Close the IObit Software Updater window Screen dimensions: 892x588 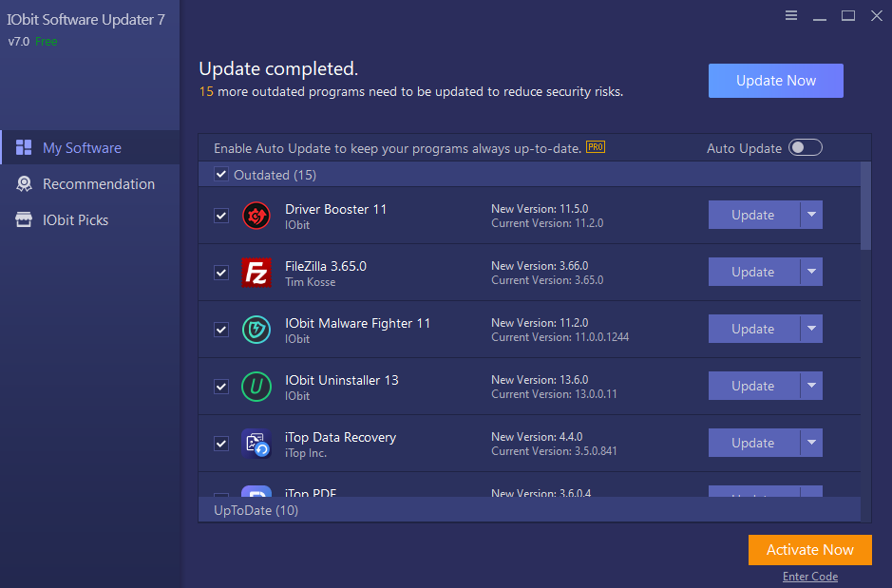tap(877, 15)
